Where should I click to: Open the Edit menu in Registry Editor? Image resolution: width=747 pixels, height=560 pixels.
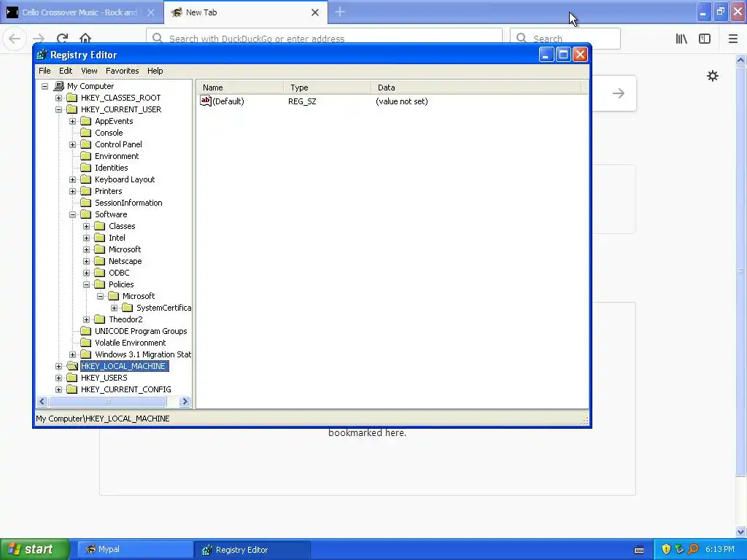click(66, 71)
